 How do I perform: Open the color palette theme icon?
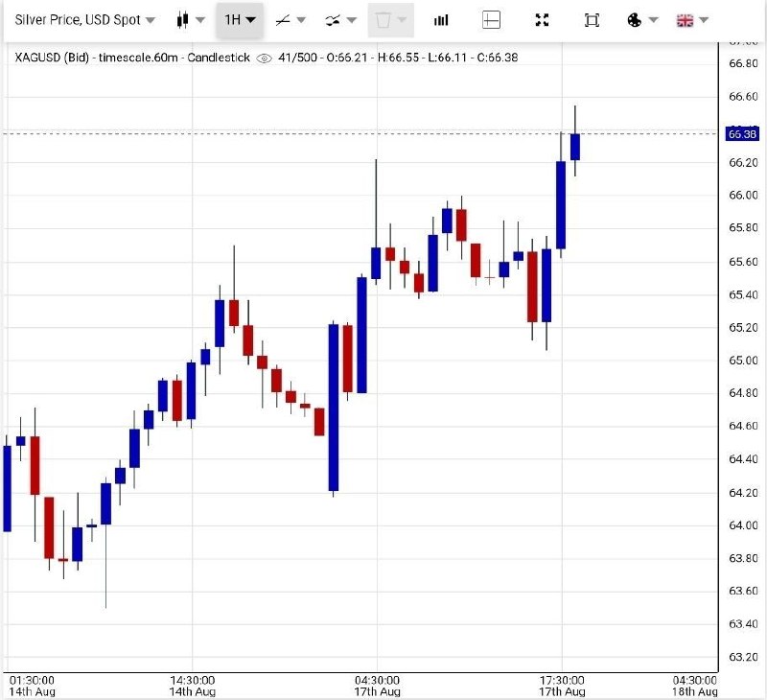(634, 20)
